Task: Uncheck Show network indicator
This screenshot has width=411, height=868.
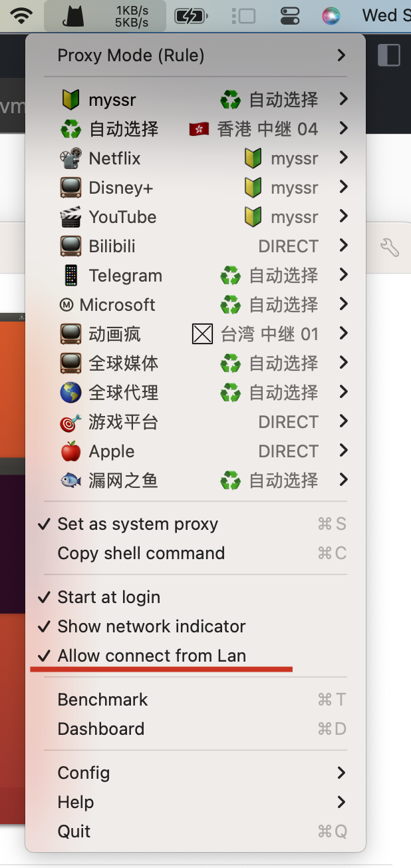Action: 151,626
